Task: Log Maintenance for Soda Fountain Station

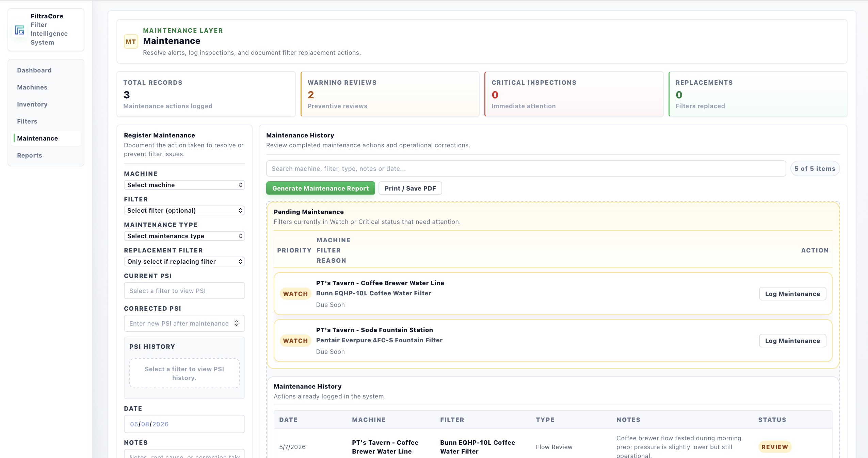Action: (792, 341)
